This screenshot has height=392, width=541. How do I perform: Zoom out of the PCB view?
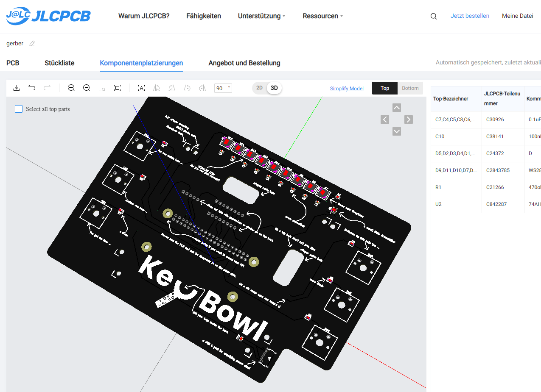(87, 88)
